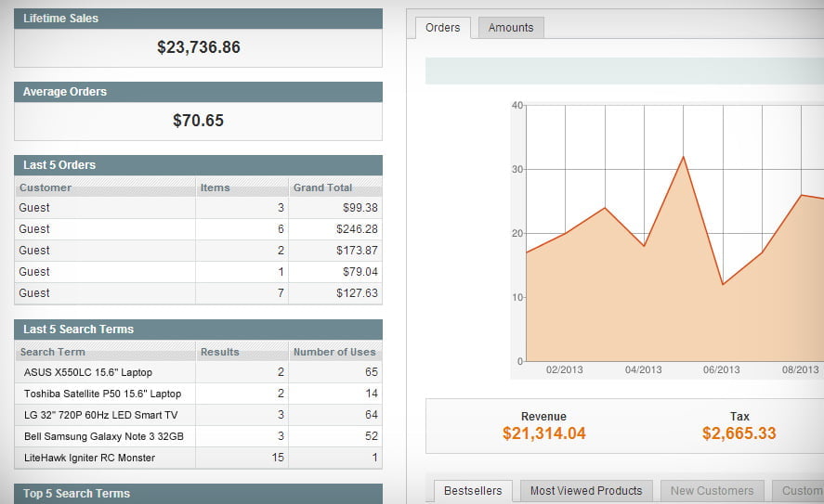
Task: Open the Most Viewed Products tab
Action: [x=586, y=490]
